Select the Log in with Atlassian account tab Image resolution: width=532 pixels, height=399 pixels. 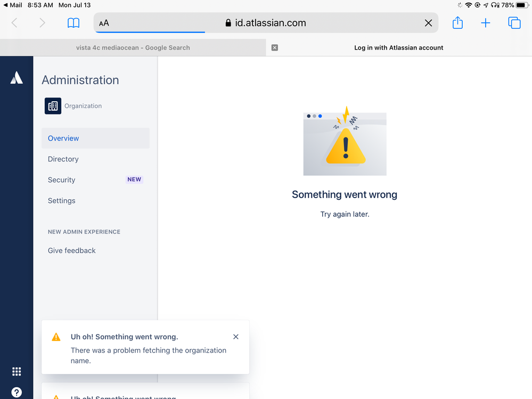[399, 47]
